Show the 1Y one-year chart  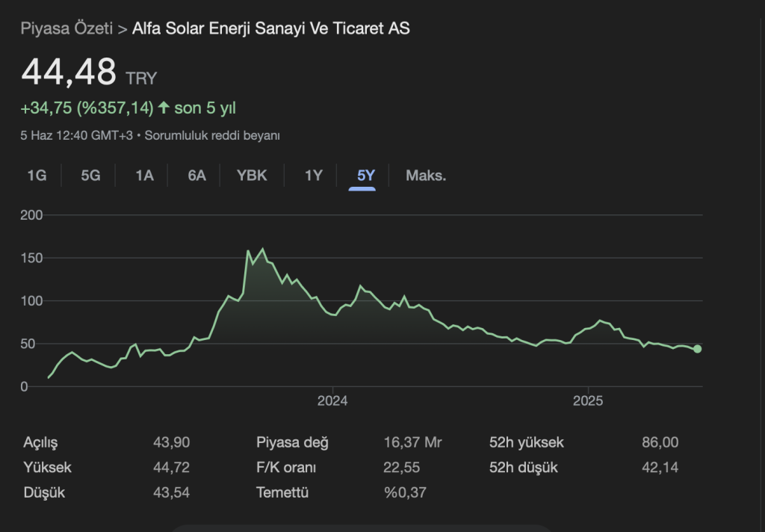(x=313, y=176)
